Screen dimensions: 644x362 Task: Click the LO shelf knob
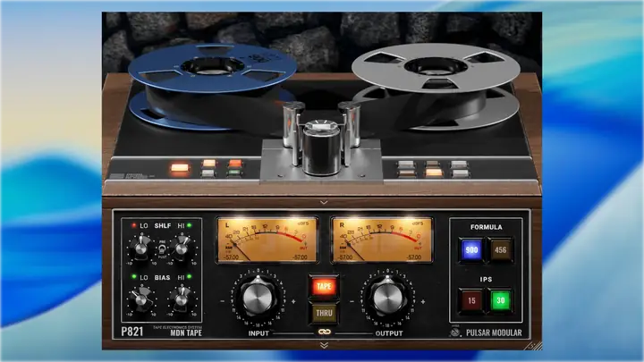coord(141,248)
